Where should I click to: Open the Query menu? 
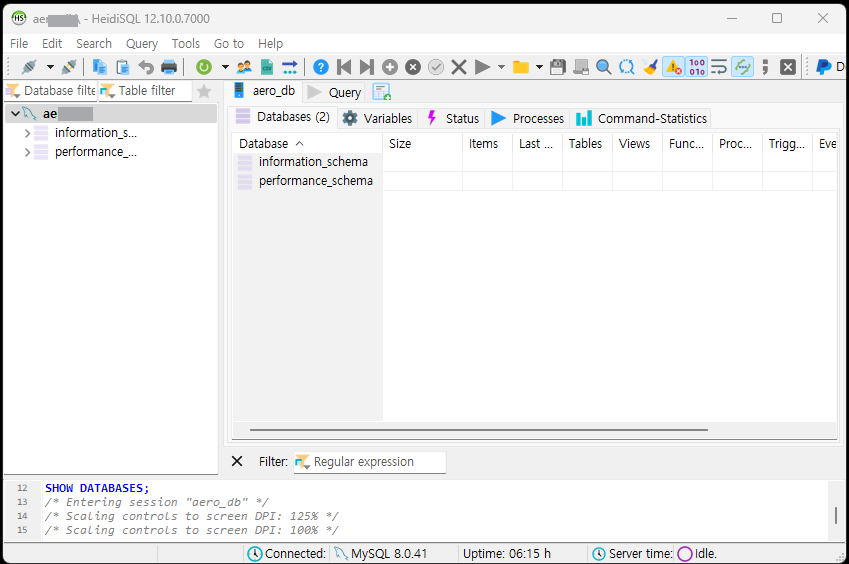click(x=142, y=43)
